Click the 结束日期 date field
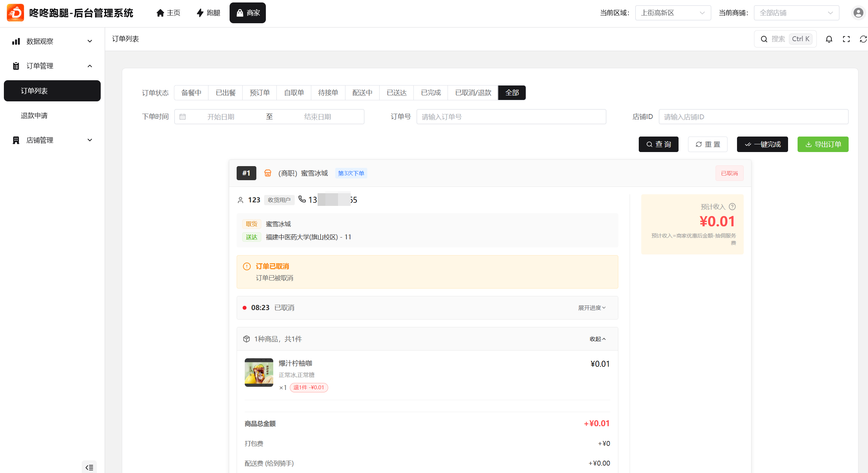This screenshot has width=868, height=473. [318, 116]
